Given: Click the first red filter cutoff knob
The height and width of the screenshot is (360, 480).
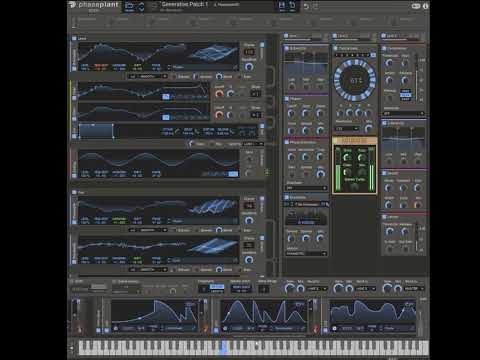Looking at the screenshot, I should click(x=219, y=94).
